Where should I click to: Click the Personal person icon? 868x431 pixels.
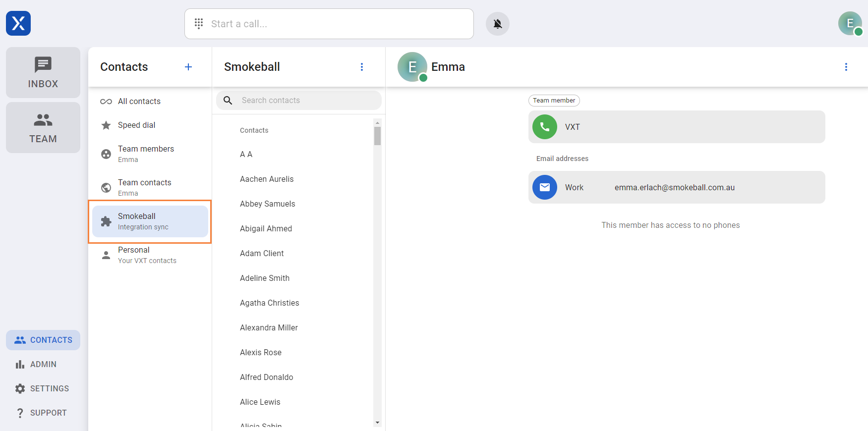coord(106,255)
